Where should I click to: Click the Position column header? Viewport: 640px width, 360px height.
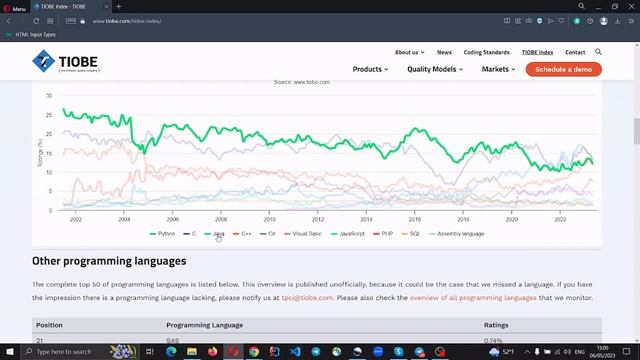coord(49,325)
